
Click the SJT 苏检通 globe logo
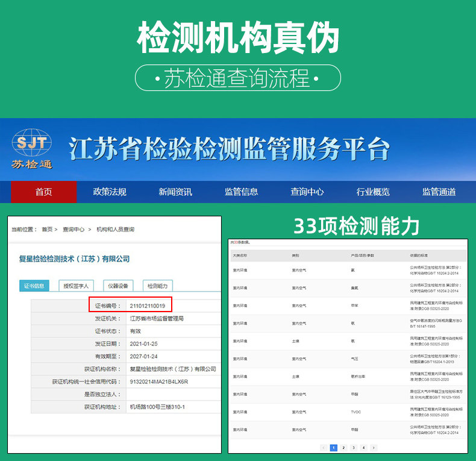pos(32,149)
